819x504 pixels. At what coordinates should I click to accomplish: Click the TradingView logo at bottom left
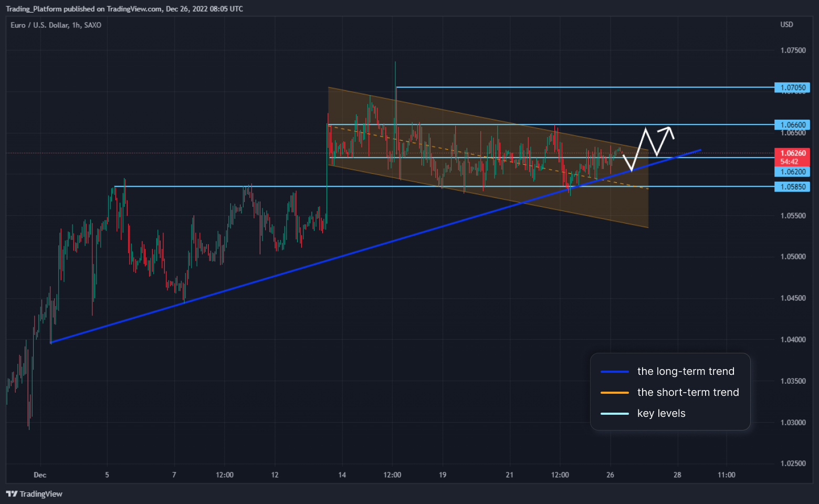tap(34, 494)
